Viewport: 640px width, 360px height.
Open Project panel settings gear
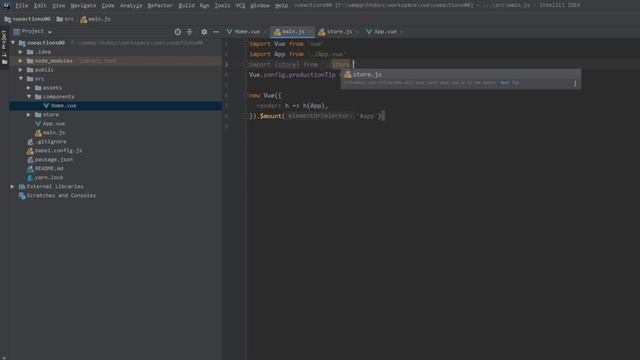(x=204, y=31)
